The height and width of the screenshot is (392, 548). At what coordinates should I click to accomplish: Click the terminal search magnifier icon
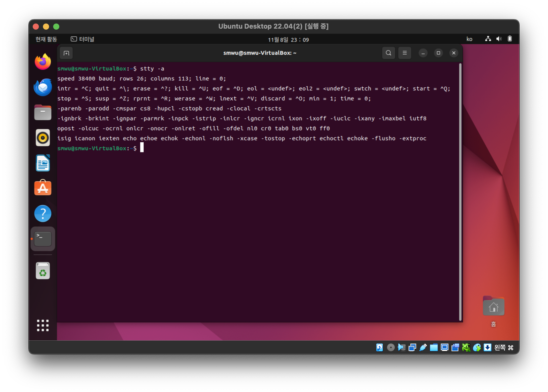pyautogui.click(x=389, y=53)
